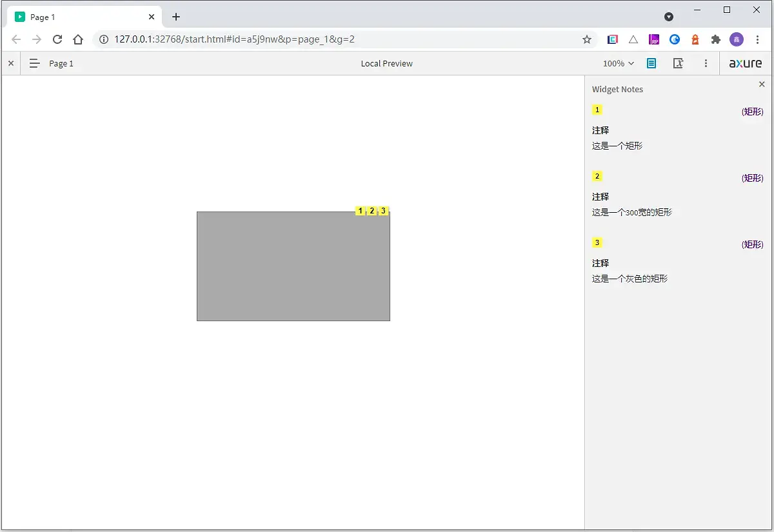
Task: Expand the 100% zoom dropdown
Action: [619, 63]
